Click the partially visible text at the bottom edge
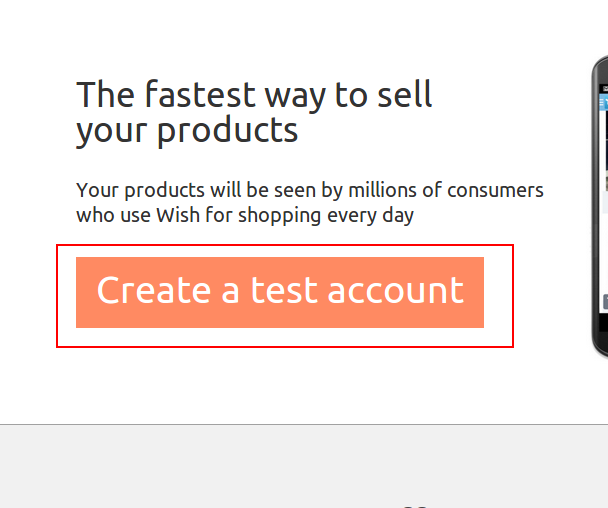 pos(420,505)
